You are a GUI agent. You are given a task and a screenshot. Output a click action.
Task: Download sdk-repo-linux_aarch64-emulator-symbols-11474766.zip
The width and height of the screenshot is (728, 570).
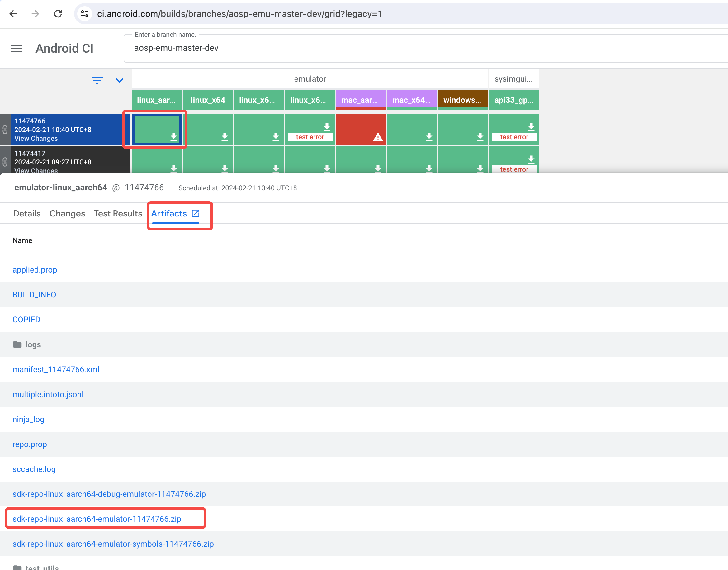click(x=113, y=544)
